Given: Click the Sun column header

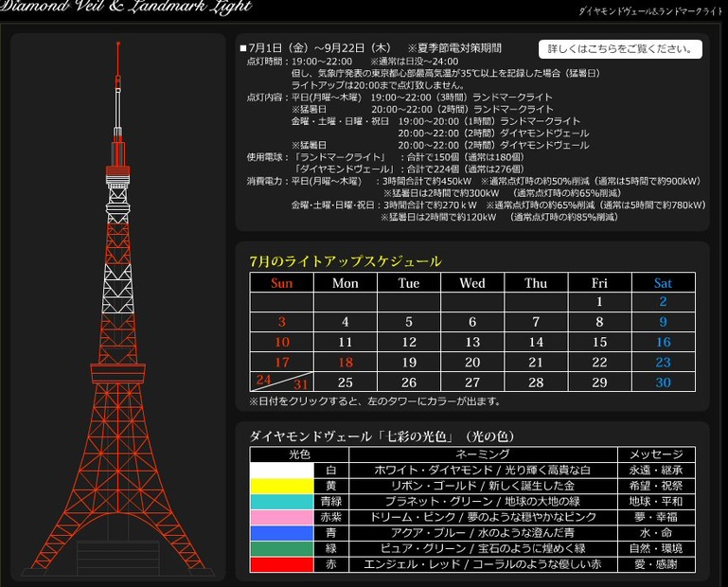Looking at the screenshot, I should [281, 283].
